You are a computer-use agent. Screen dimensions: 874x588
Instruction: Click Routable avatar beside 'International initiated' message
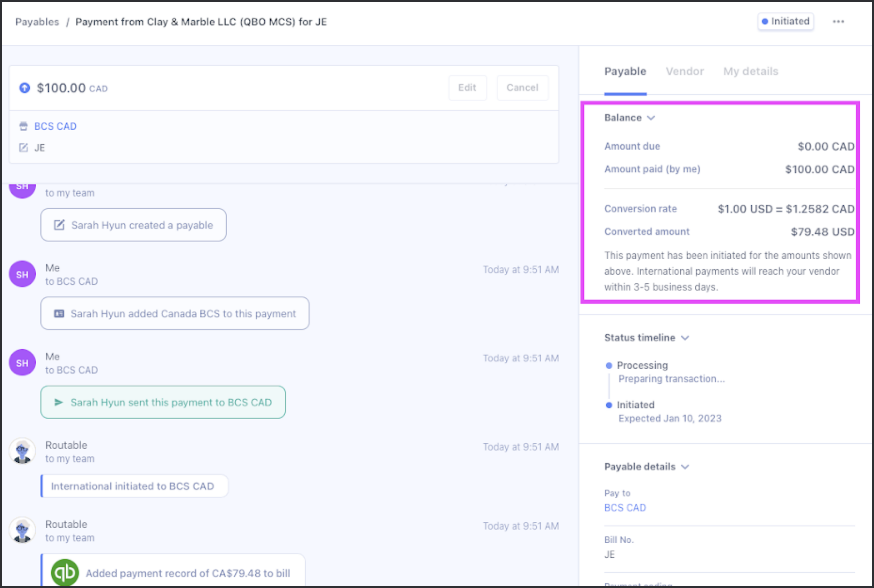pyautogui.click(x=23, y=451)
